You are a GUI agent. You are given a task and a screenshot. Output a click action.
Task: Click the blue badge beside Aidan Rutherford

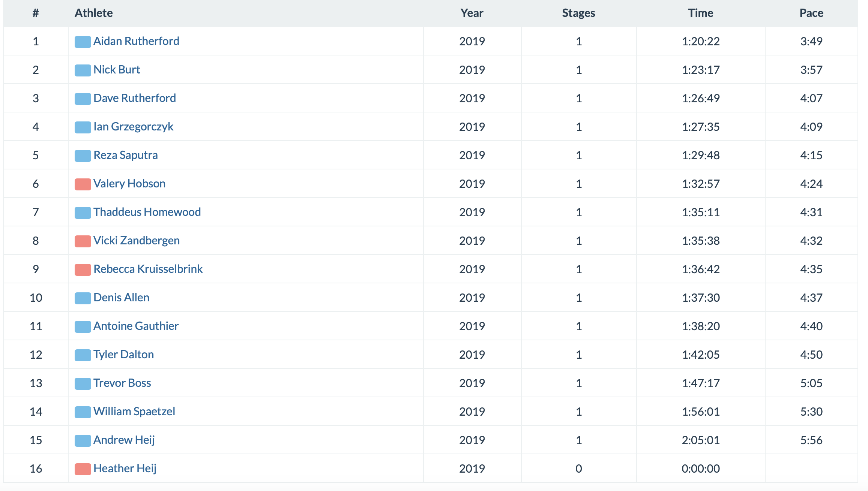tap(83, 42)
